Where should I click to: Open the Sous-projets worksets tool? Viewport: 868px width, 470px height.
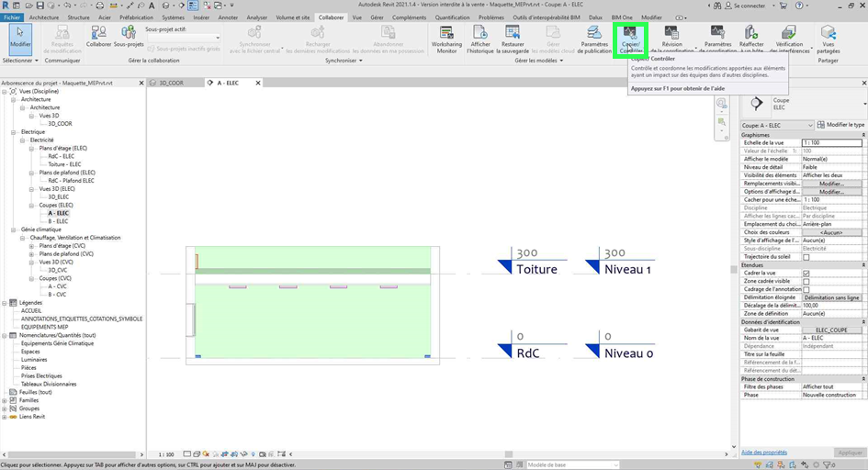pos(129,37)
